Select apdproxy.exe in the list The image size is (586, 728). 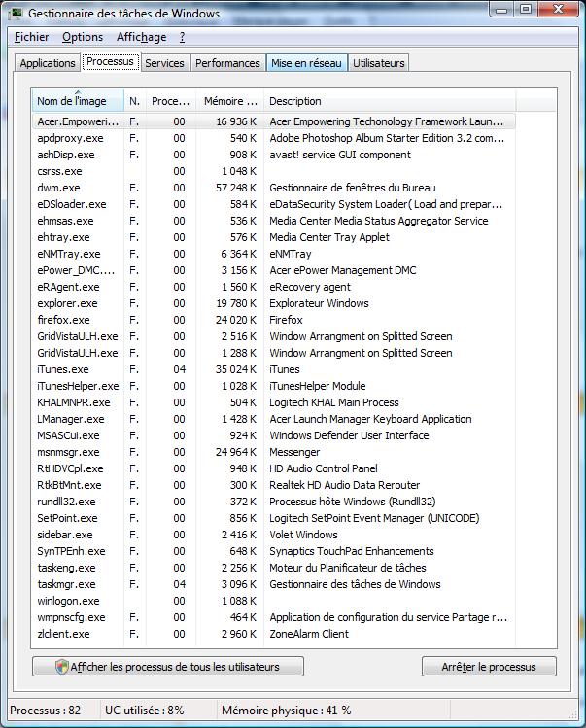coord(274,138)
